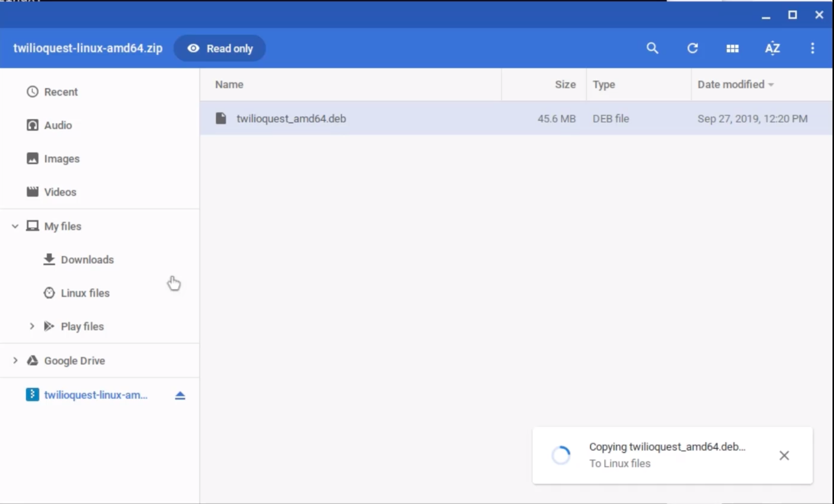Click the picture icon beside Images

pyautogui.click(x=33, y=159)
